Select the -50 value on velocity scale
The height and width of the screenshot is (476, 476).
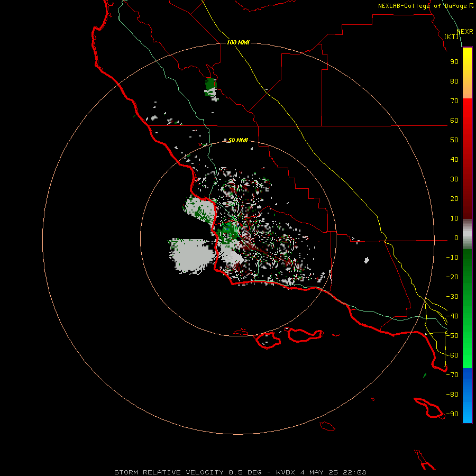(452, 336)
